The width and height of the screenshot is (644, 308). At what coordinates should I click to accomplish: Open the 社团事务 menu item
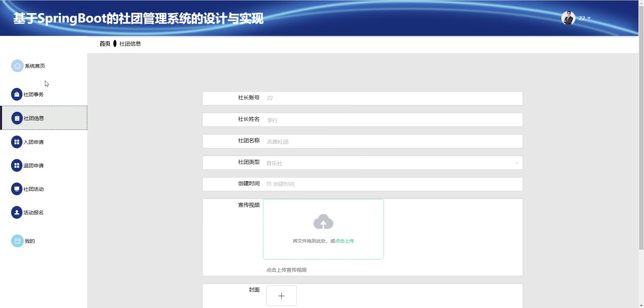point(44,95)
